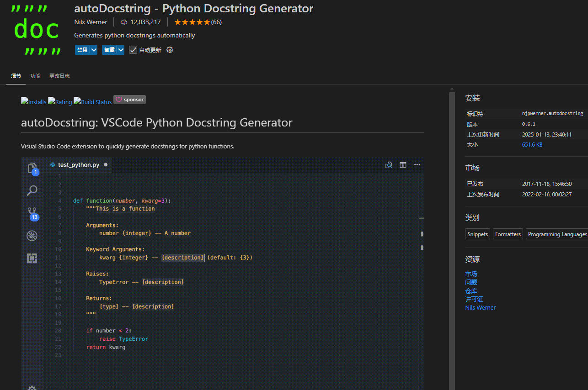This screenshot has width=588, height=390.
Task: Open the 仓库 resource link
Action: [x=471, y=291]
